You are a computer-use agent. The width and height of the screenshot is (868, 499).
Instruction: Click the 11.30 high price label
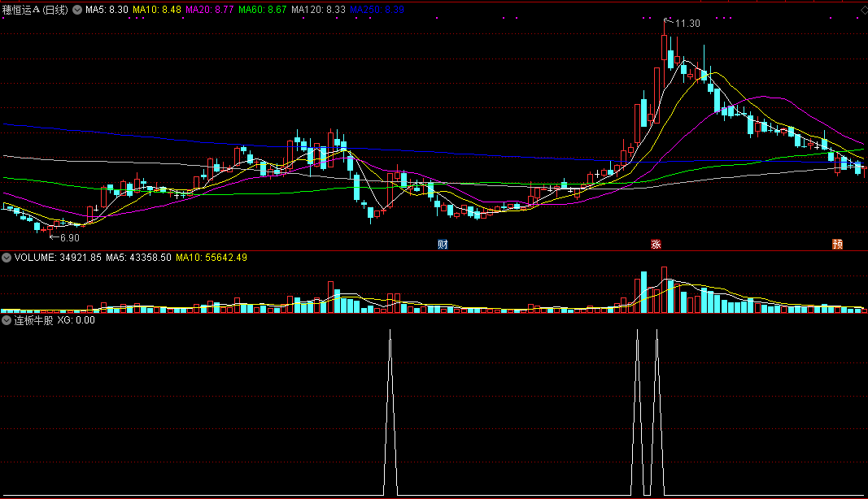(687, 24)
